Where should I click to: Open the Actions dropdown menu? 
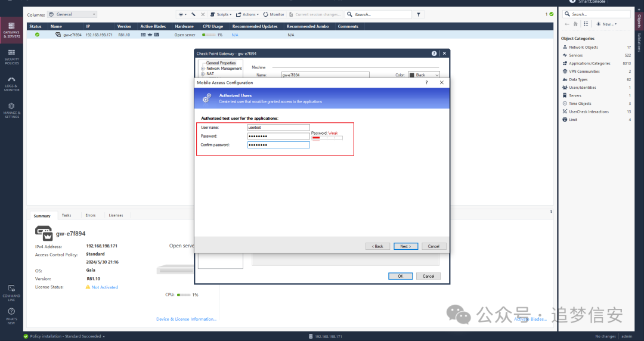247,14
